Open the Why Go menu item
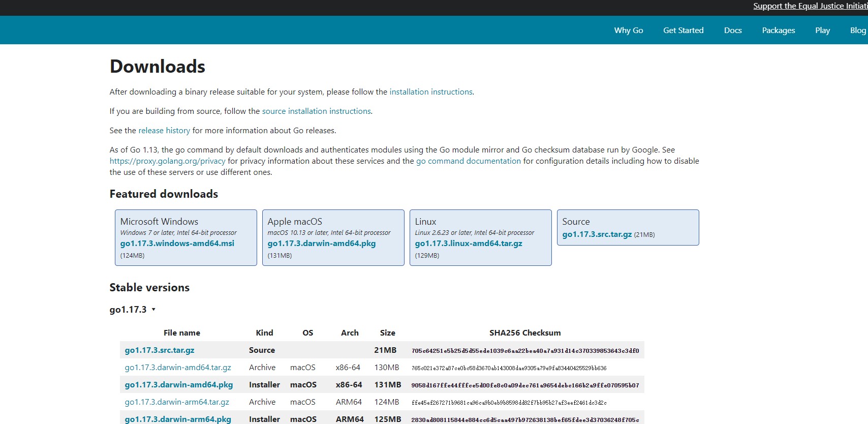The height and width of the screenshot is (424, 868). (629, 31)
